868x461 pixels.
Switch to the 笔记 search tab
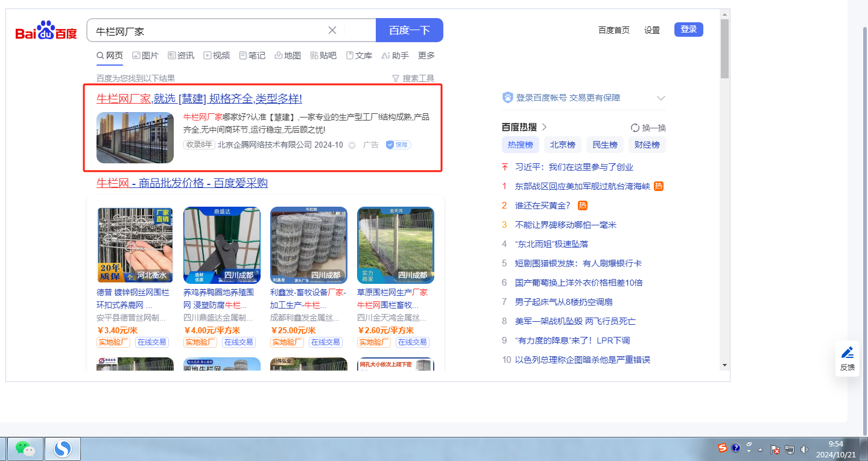[x=252, y=55]
